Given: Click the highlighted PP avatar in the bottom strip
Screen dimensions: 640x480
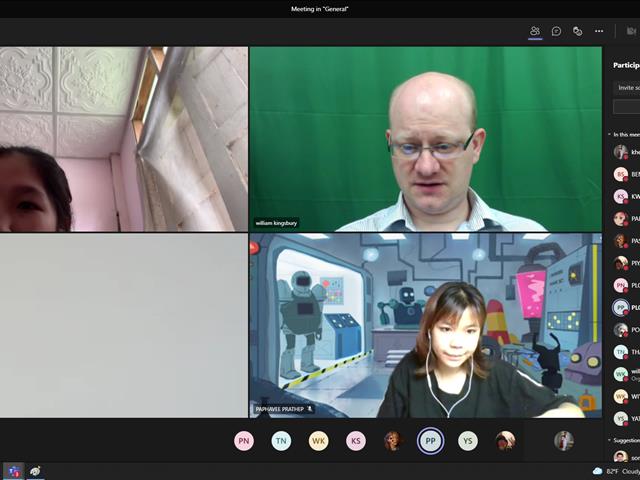Looking at the screenshot, I should 430,441.
